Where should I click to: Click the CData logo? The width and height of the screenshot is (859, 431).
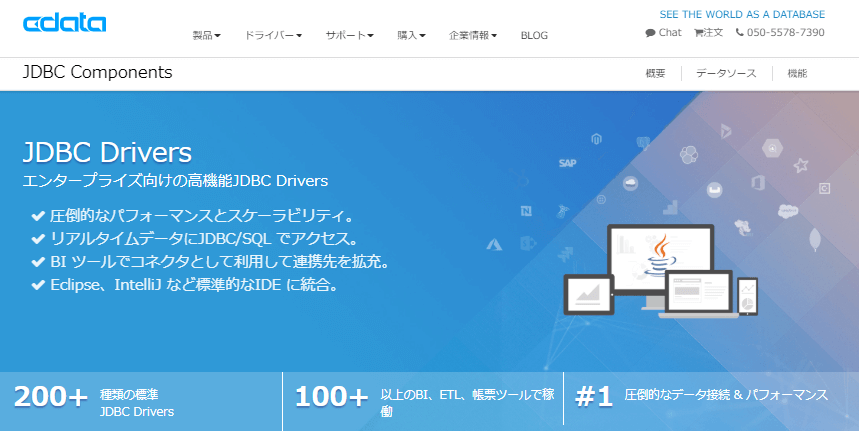[65, 24]
